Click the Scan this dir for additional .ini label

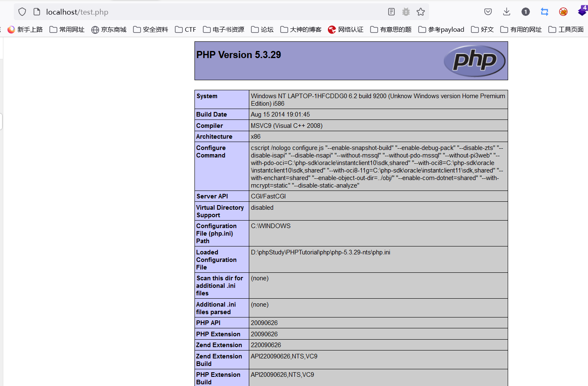tap(220, 286)
